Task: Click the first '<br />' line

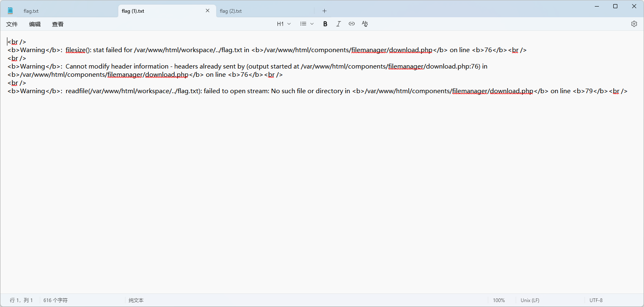Action: pyautogui.click(x=17, y=42)
